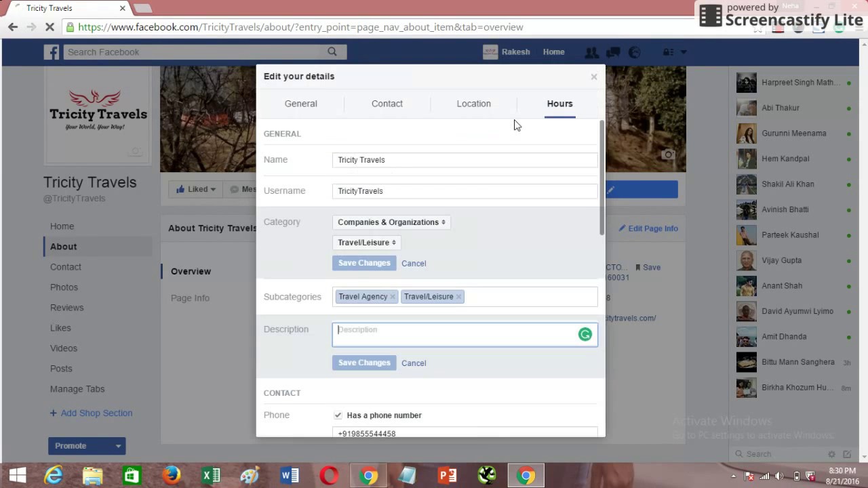
Task: Open Word from taskbar
Action: pos(290,476)
